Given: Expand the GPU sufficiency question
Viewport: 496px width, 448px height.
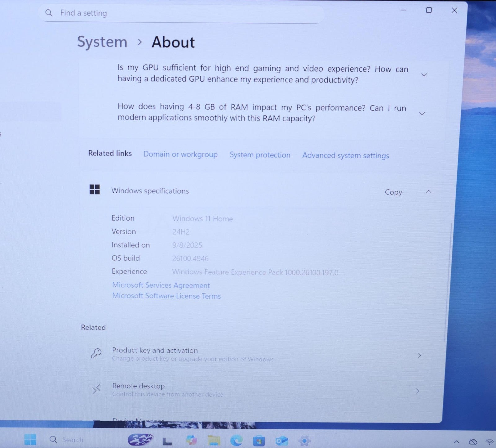Looking at the screenshot, I should pos(424,74).
